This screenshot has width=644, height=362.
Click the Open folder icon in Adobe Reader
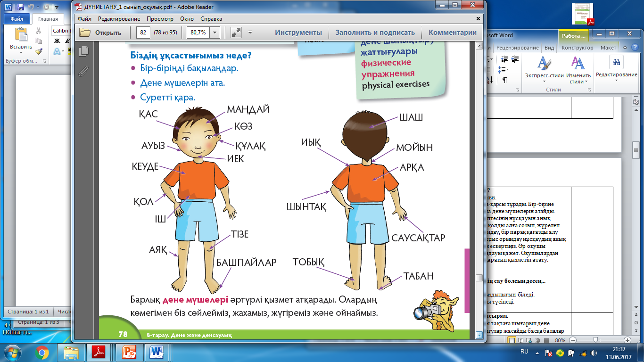85,33
